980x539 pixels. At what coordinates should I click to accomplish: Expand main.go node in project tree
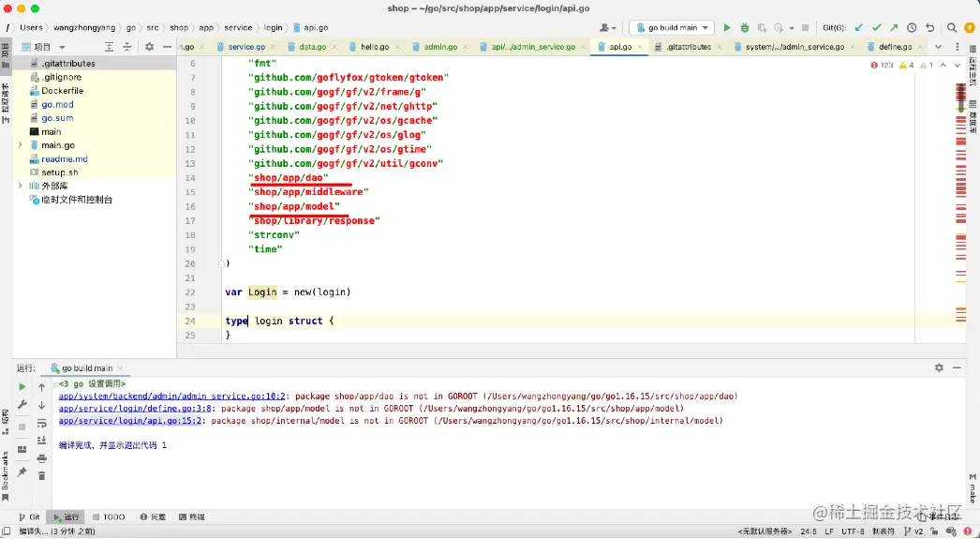20,145
